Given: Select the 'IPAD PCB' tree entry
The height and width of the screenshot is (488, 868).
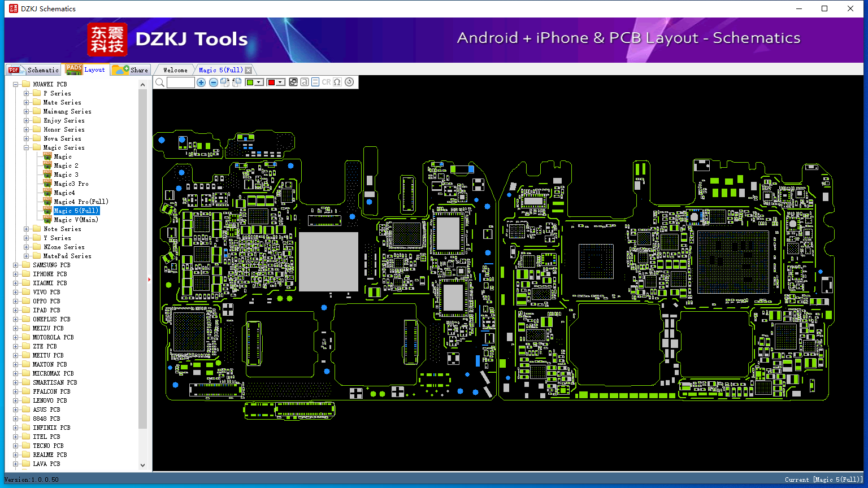Looking at the screenshot, I should pos(46,310).
